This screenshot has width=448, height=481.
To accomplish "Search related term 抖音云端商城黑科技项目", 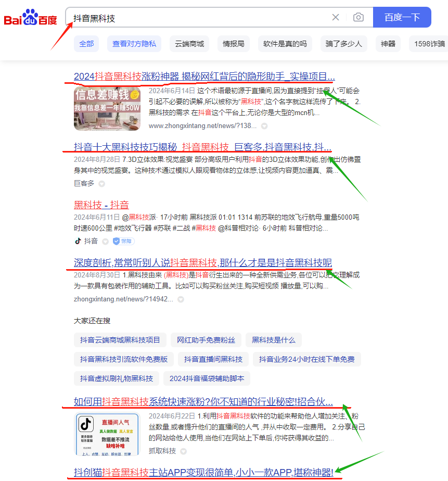I will 120,340.
